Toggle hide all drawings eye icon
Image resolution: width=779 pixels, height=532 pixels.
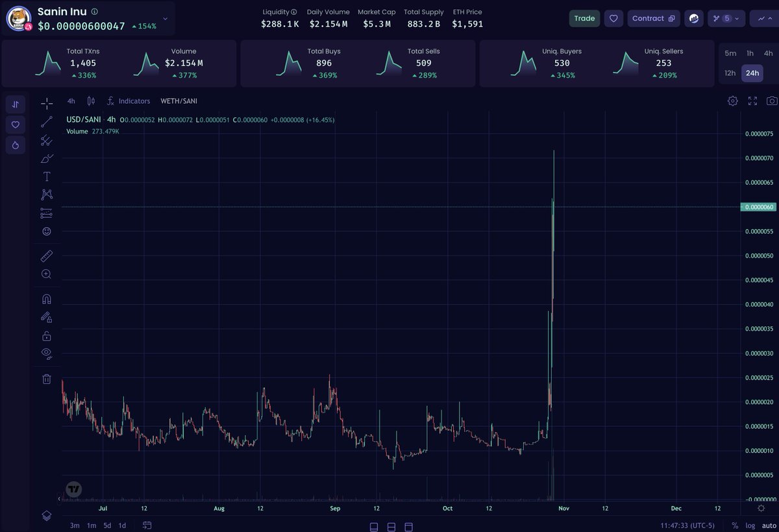click(47, 354)
